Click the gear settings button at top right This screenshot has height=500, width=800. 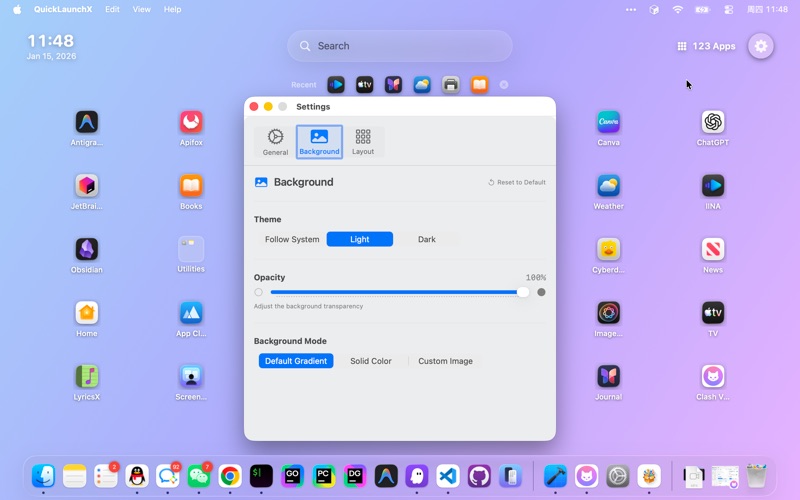(x=761, y=46)
